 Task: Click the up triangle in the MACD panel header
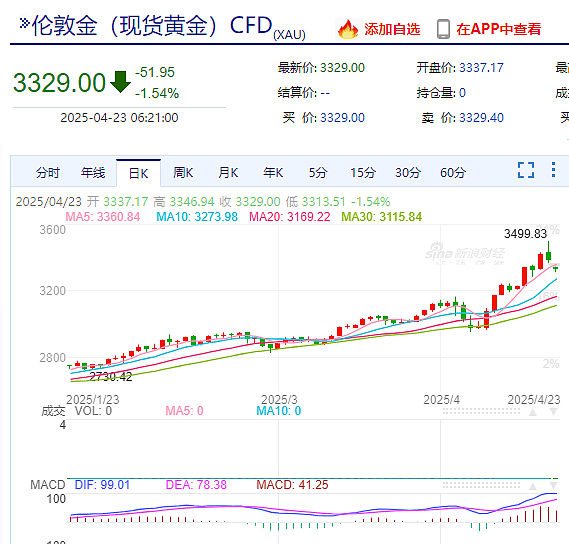[x=533, y=486]
